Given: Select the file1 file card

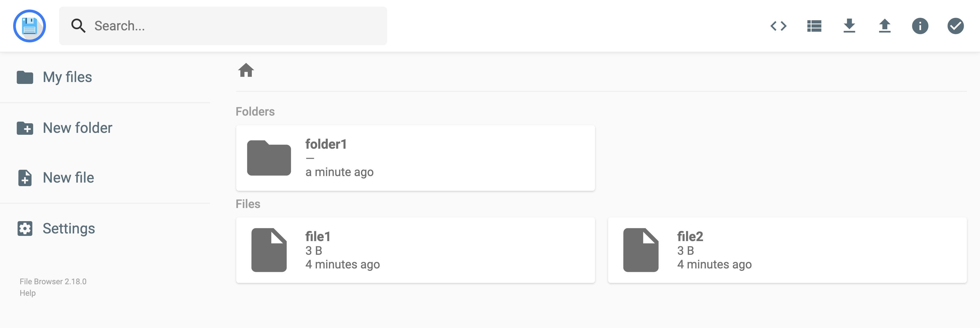Looking at the screenshot, I should click(415, 250).
